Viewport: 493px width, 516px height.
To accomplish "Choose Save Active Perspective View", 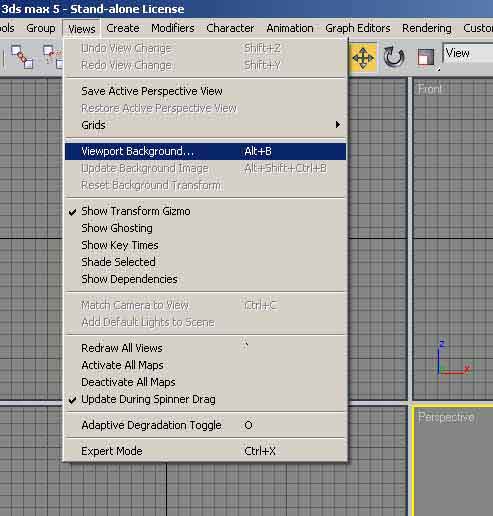I will click(206, 91).
